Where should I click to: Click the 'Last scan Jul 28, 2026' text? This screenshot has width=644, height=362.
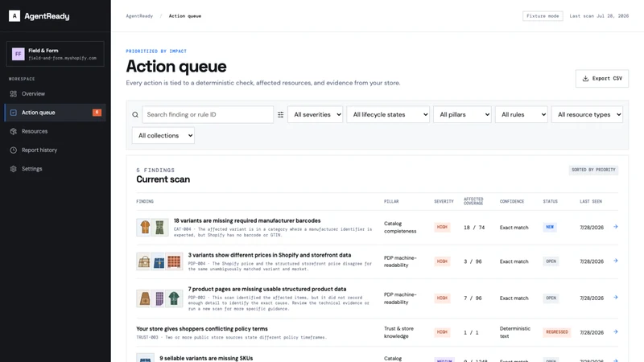pos(599,16)
